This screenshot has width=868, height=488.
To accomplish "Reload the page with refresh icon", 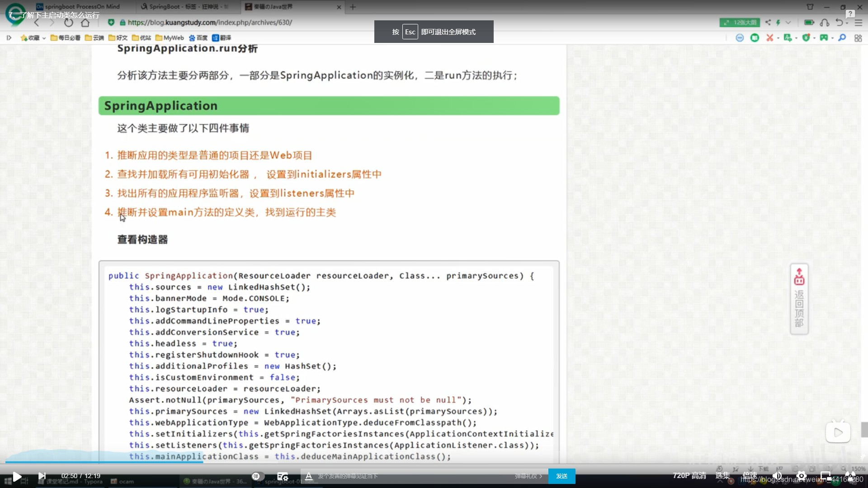I will click(x=68, y=23).
